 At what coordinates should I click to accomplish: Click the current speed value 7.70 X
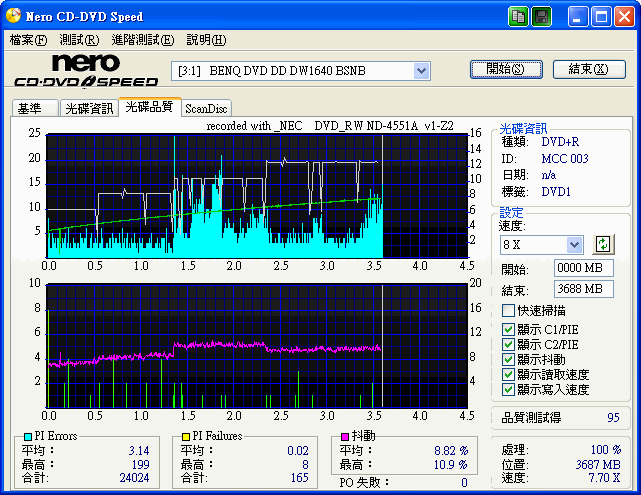pyautogui.click(x=604, y=478)
